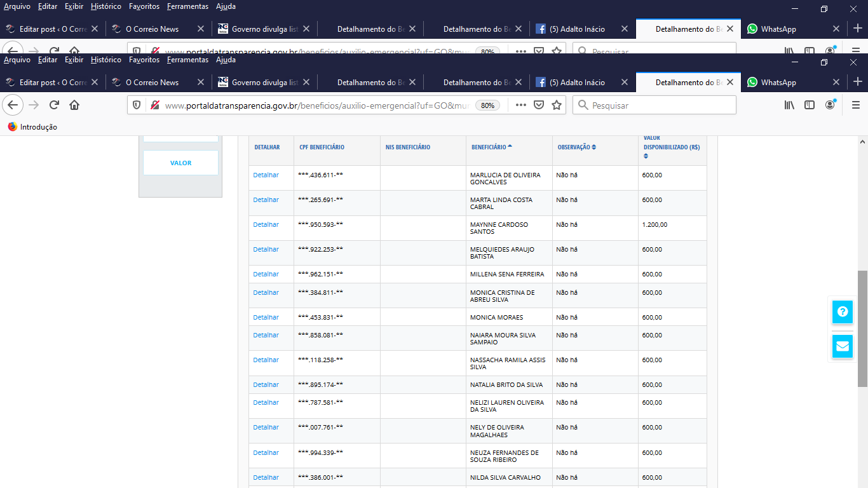This screenshot has height=488, width=868.
Task: Click the page's vertical scrollbar thumb
Action: pyautogui.click(x=862, y=328)
